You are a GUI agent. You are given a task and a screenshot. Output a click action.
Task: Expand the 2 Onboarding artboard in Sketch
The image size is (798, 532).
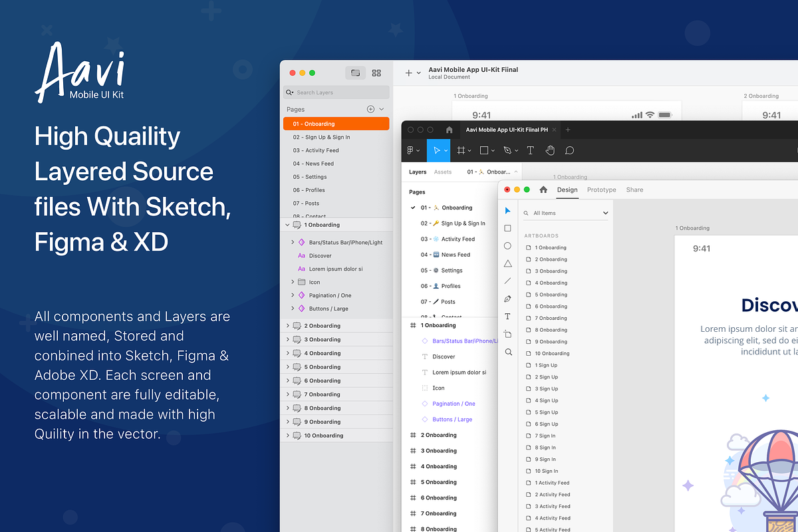[287, 326]
